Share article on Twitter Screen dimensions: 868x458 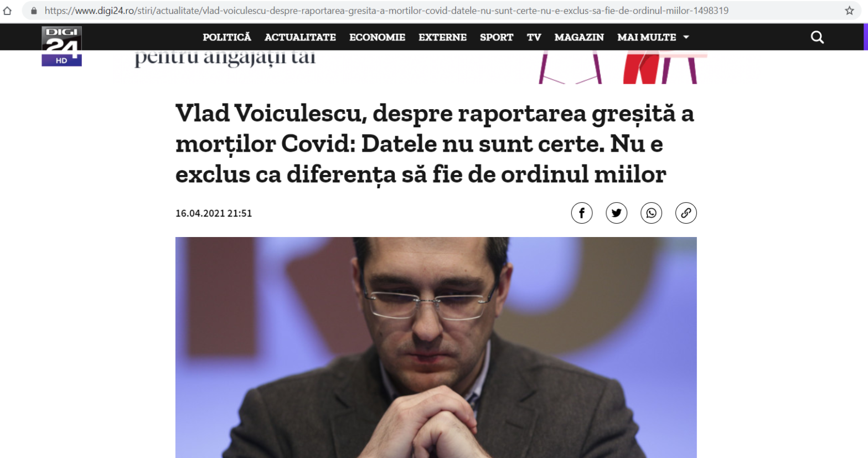(617, 213)
